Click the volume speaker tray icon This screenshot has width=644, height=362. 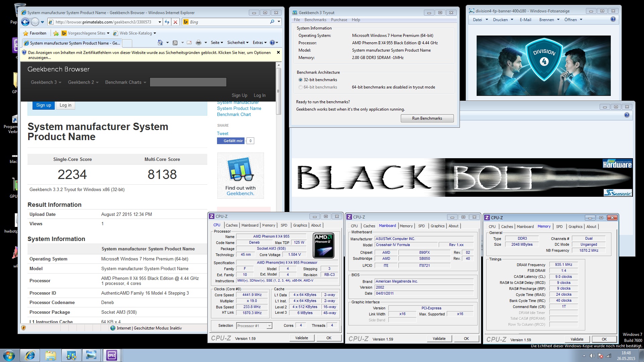[x=592, y=356]
